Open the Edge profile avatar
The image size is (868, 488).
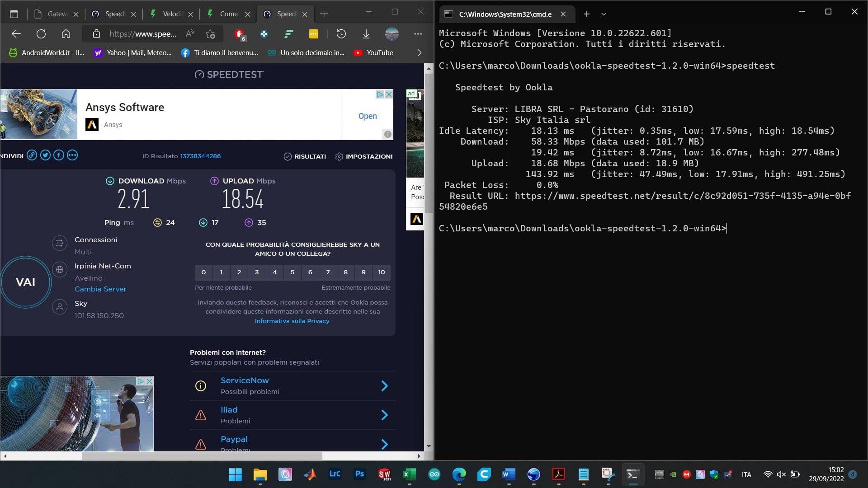click(x=392, y=34)
